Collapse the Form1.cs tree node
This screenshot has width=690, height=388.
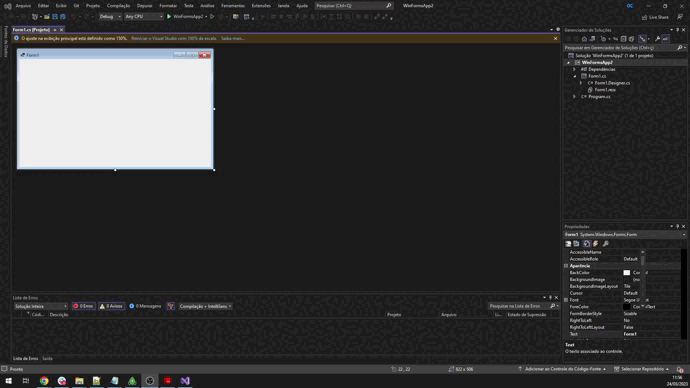[575, 76]
